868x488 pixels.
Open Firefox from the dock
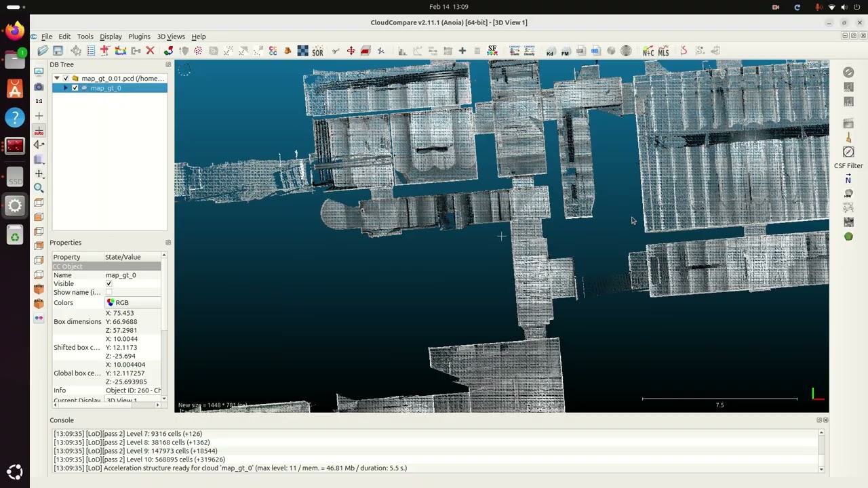15,30
